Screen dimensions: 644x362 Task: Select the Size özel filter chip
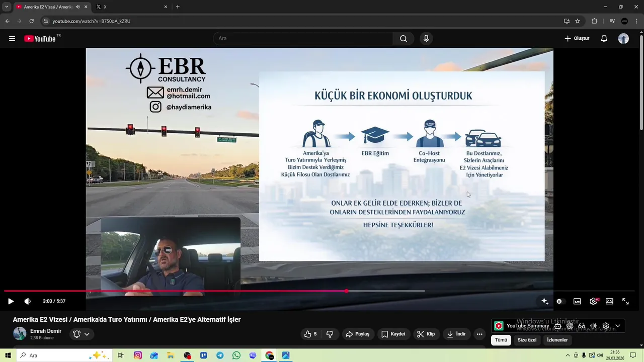coord(527,340)
